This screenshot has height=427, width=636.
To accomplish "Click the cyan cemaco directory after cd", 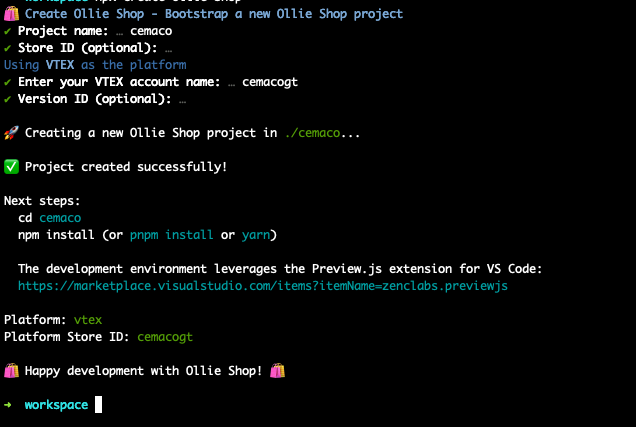I will point(60,218).
